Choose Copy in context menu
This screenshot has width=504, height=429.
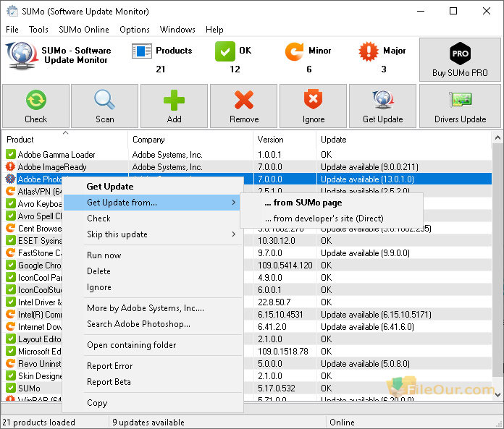(x=153, y=403)
